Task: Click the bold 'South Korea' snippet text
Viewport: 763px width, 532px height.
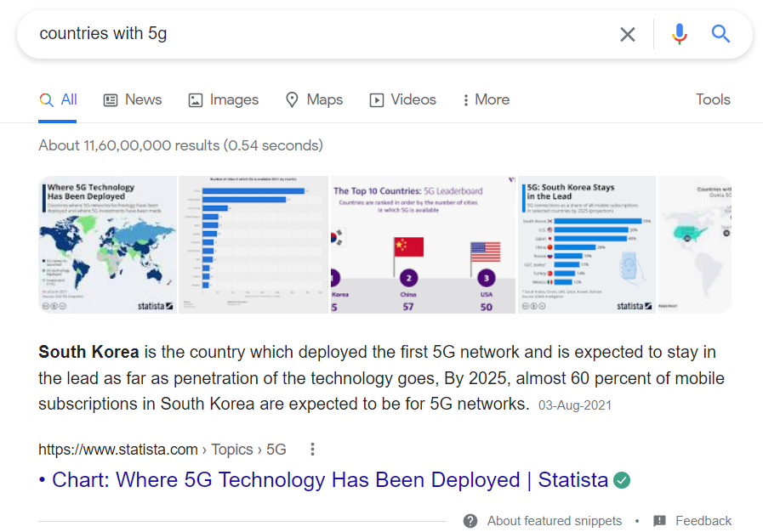Action: coord(88,352)
